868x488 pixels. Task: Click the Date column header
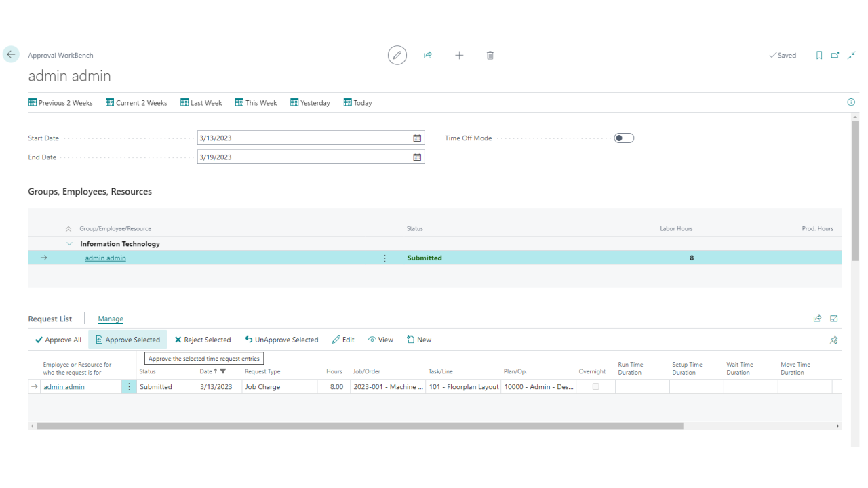pyautogui.click(x=206, y=371)
